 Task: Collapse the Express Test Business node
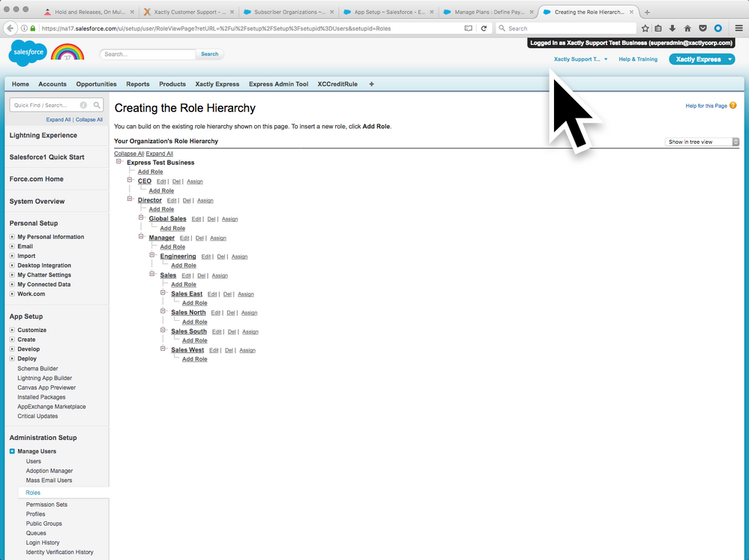(x=118, y=161)
